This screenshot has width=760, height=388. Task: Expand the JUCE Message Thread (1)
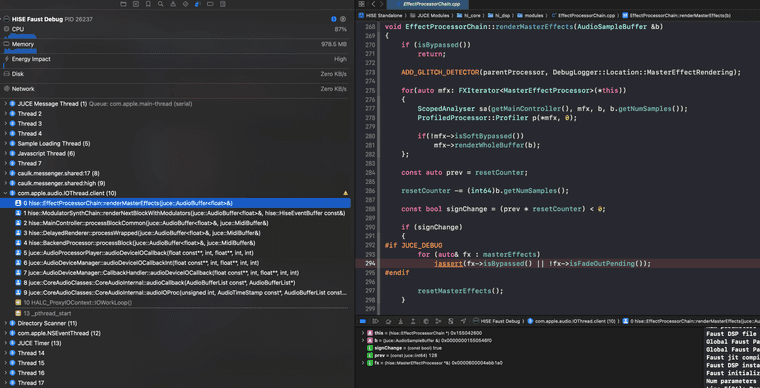point(6,104)
